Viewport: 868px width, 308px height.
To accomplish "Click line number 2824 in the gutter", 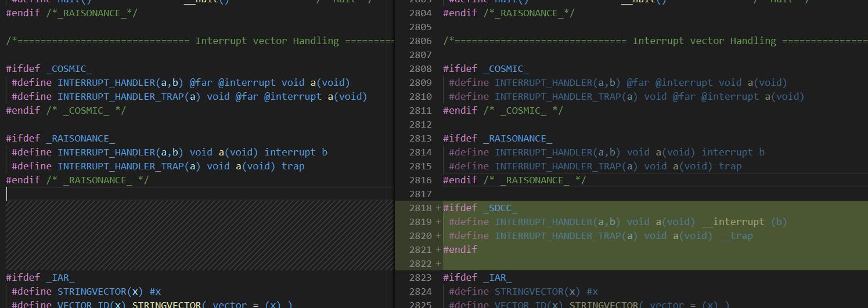I will click(x=420, y=291).
